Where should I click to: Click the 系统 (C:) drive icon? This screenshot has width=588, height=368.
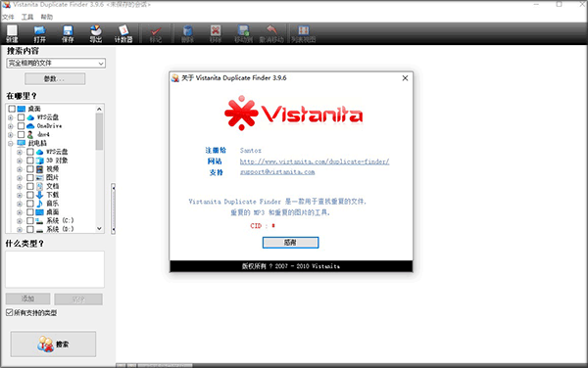point(40,220)
